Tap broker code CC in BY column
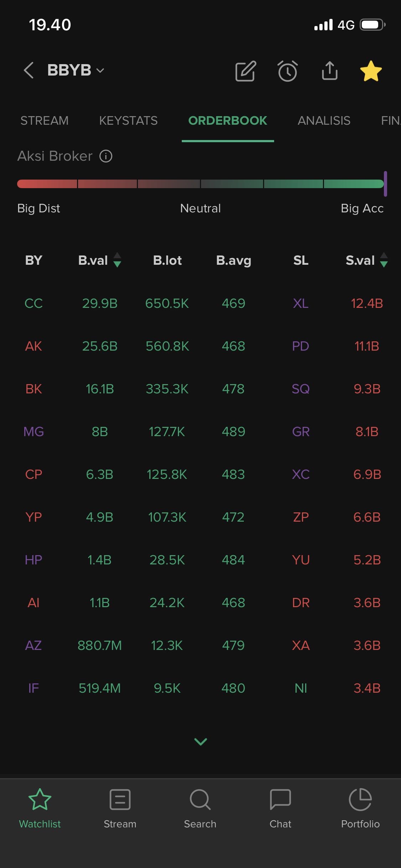401x868 pixels. pyautogui.click(x=34, y=303)
